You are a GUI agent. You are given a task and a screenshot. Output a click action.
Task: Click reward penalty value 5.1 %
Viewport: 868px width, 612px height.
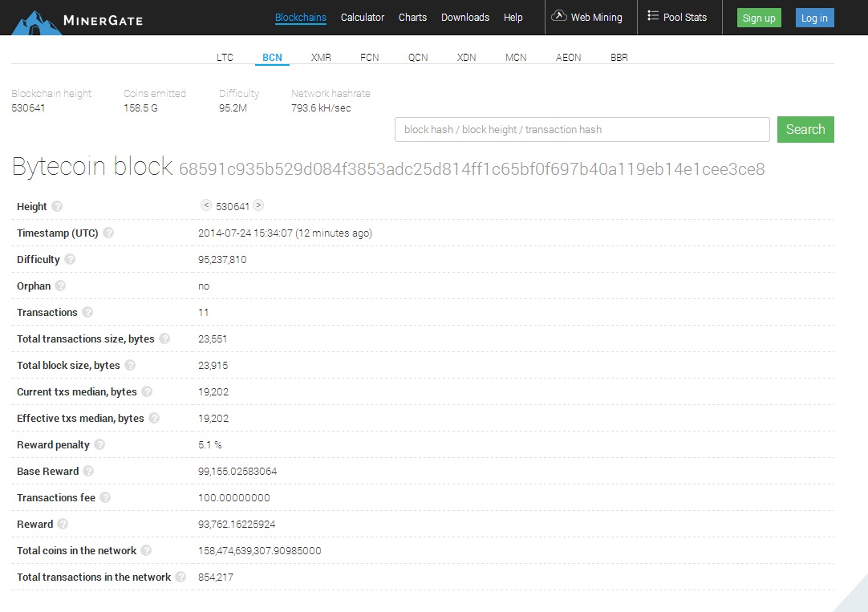[x=210, y=445]
